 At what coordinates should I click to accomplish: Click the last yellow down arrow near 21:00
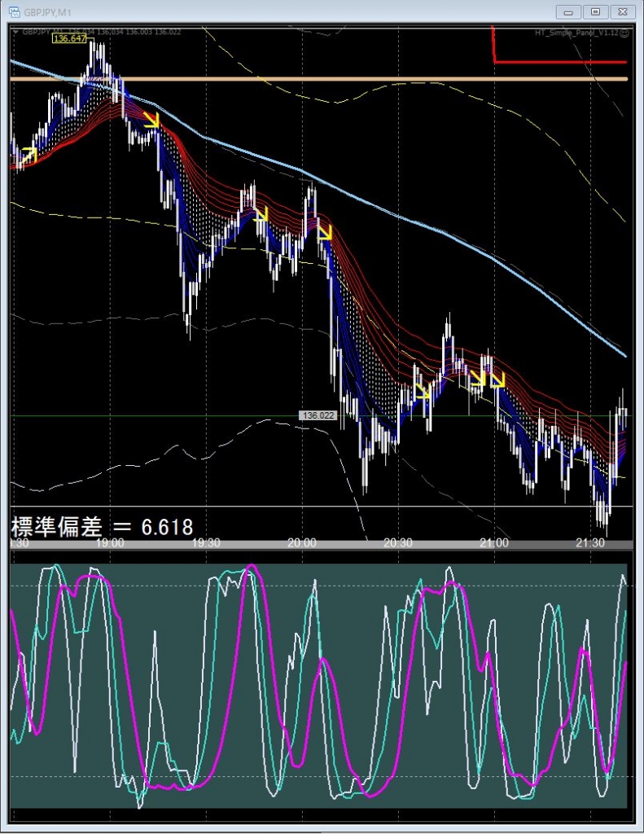tap(497, 379)
